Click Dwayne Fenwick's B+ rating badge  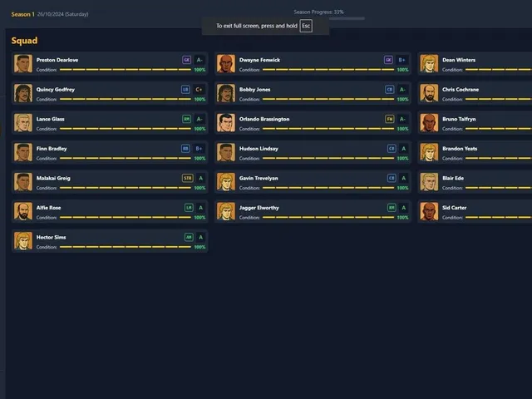(401, 60)
